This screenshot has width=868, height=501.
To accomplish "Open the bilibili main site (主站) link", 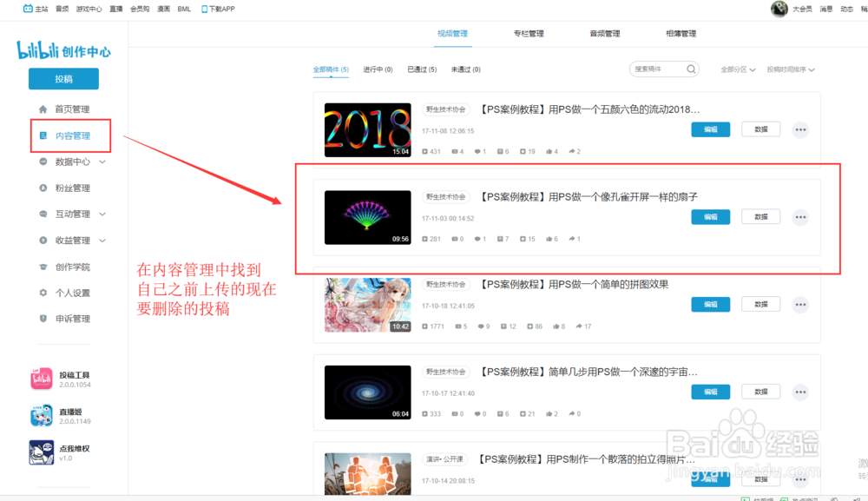I will click(x=36, y=9).
